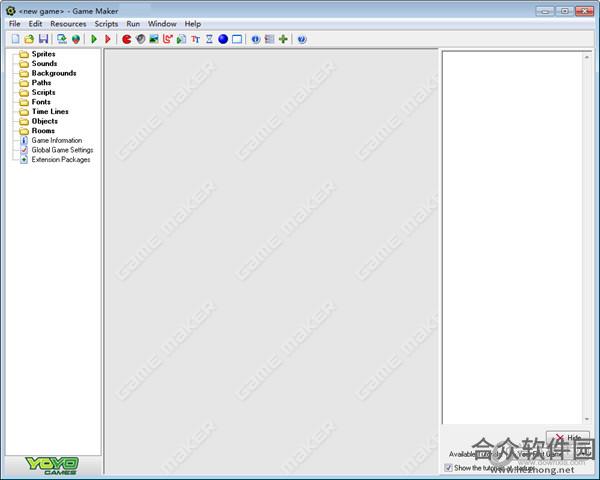
Task: Select the Fonts folder
Action: (41, 102)
